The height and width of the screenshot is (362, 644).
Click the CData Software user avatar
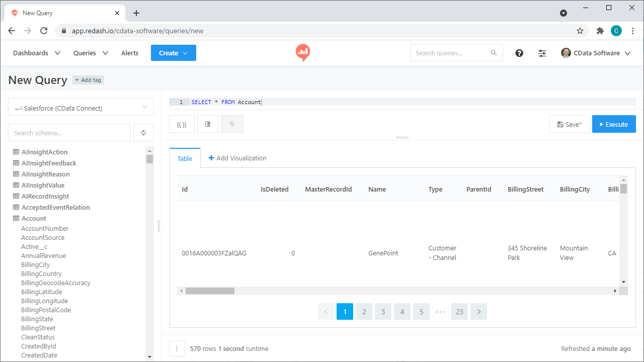click(566, 53)
